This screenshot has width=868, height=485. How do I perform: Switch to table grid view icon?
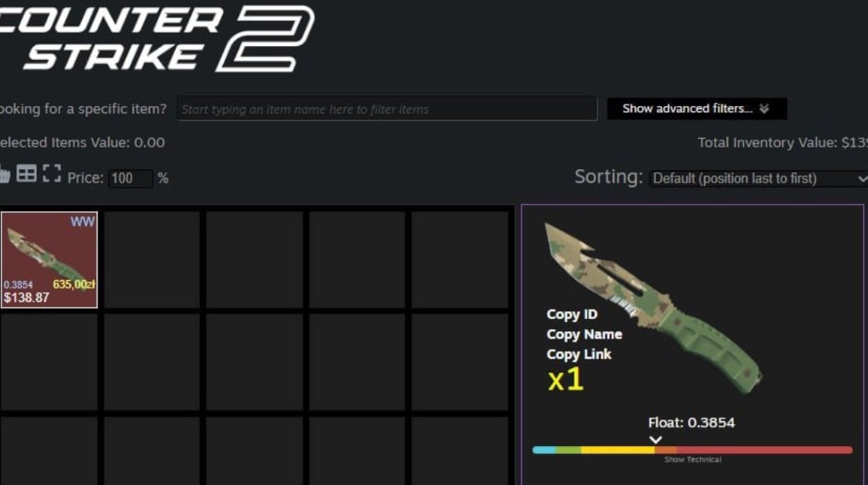[x=27, y=173]
